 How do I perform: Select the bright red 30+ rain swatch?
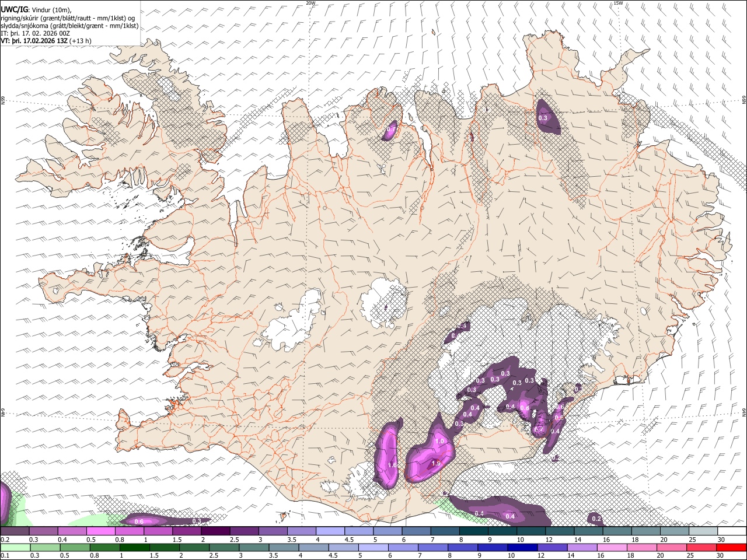(732, 548)
